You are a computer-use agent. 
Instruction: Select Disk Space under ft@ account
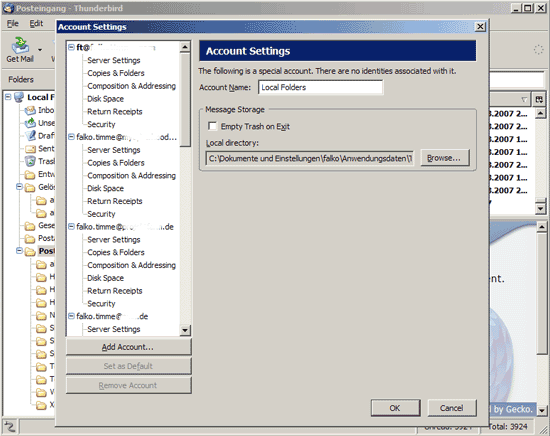click(106, 99)
